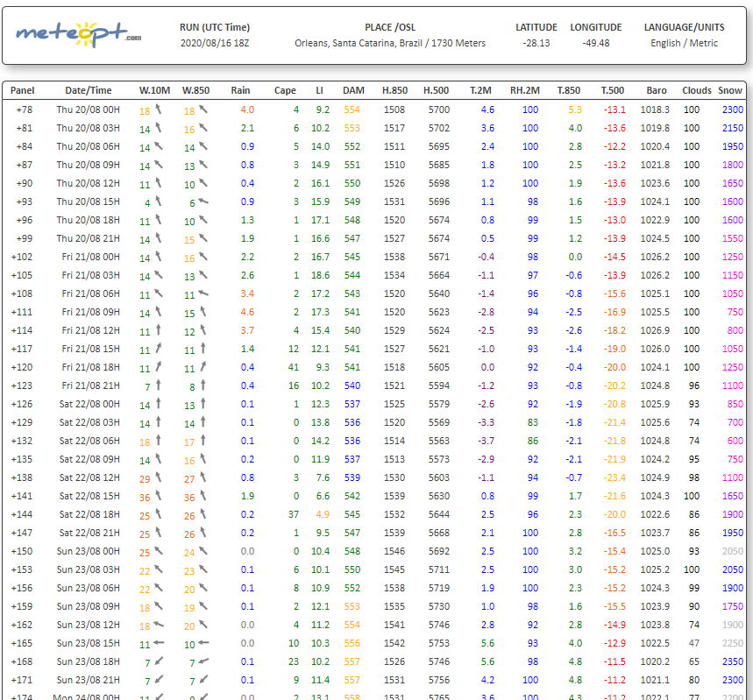The image size is (753, 700).
Task: Click the W.10M arrow in row +132
Action: (x=158, y=441)
